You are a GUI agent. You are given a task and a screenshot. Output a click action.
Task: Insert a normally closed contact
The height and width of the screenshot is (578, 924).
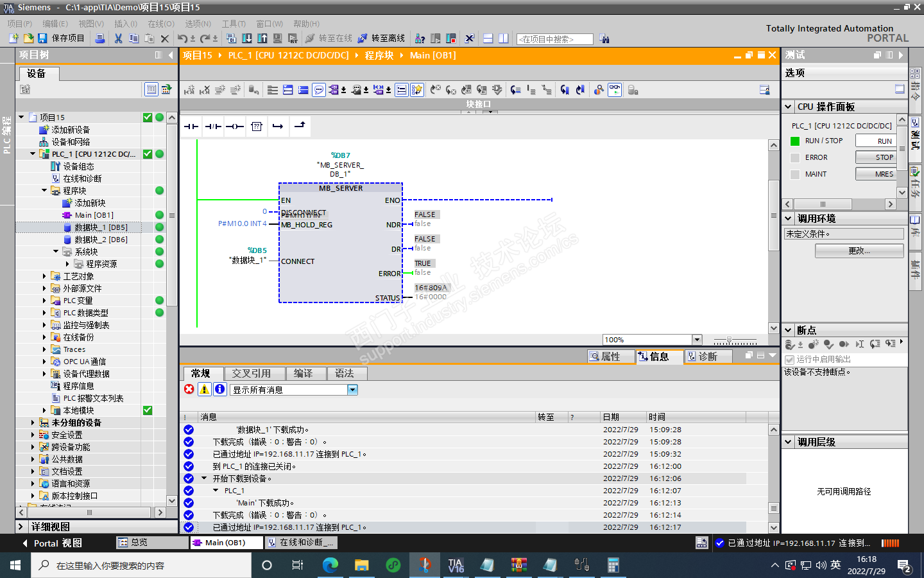click(x=213, y=127)
